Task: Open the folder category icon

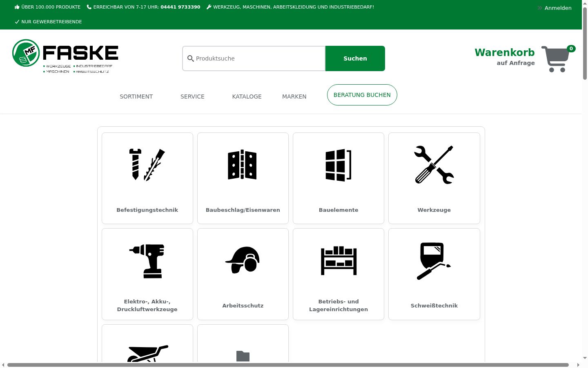Action: click(x=243, y=356)
